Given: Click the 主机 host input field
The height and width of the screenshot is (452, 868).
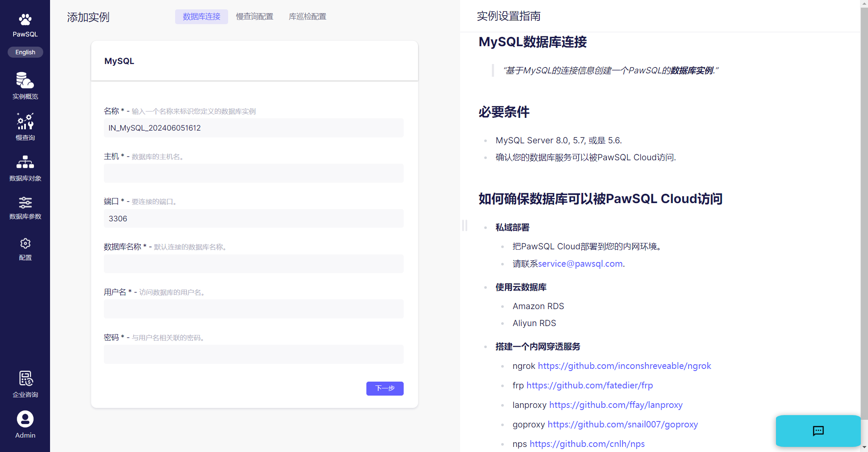Looking at the screenshot, I should (254, 173).
